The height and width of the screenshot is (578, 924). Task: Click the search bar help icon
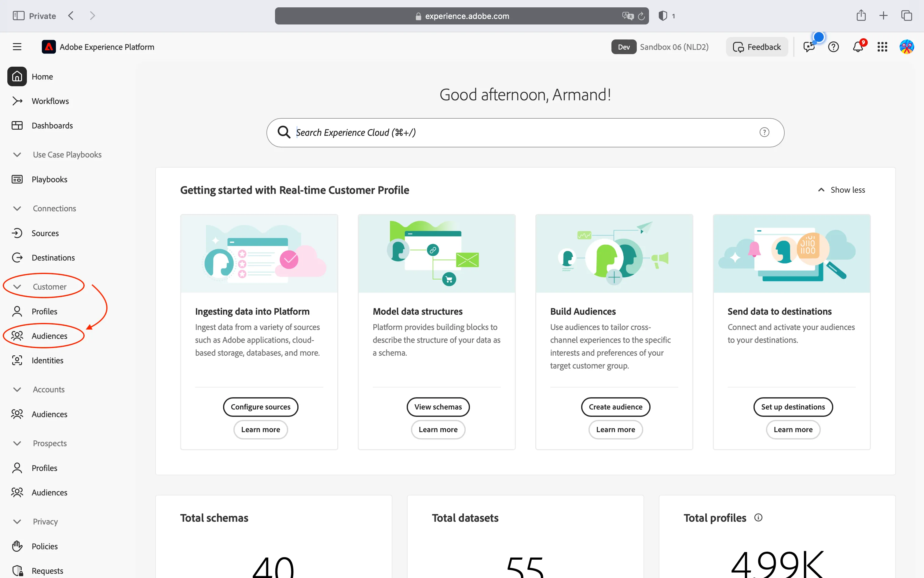[x=764, y=132]
